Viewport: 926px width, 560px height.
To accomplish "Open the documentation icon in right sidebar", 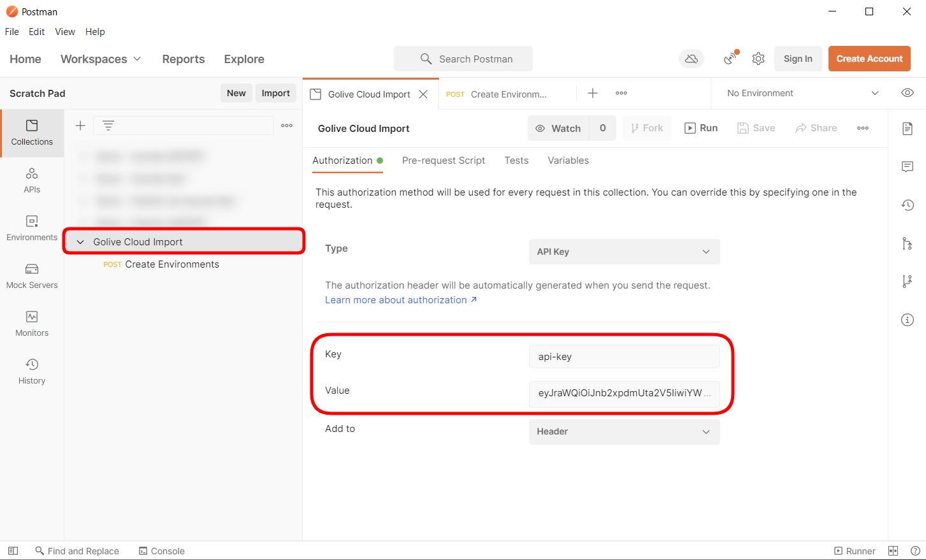I will coord(908,129).
